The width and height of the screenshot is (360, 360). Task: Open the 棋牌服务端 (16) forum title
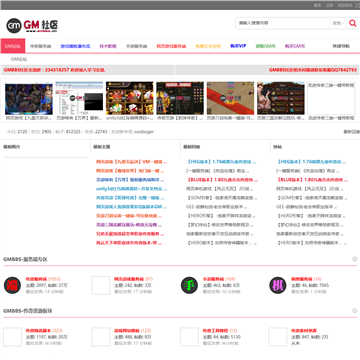(x=302, y=279)
